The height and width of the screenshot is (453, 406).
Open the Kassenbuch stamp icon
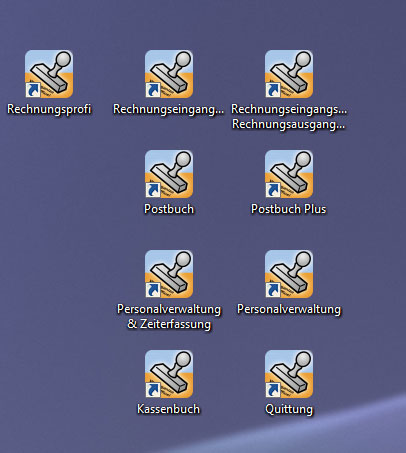pos(169,374)
